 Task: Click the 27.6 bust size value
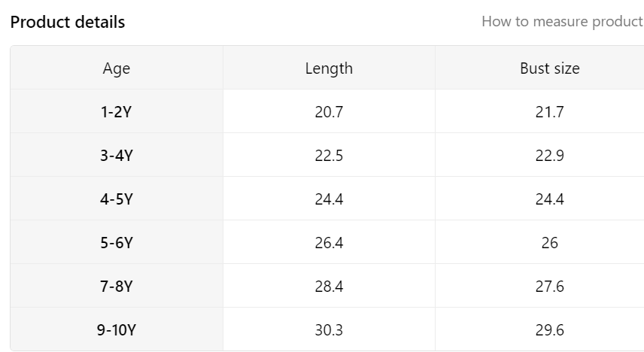pos(550,287)
